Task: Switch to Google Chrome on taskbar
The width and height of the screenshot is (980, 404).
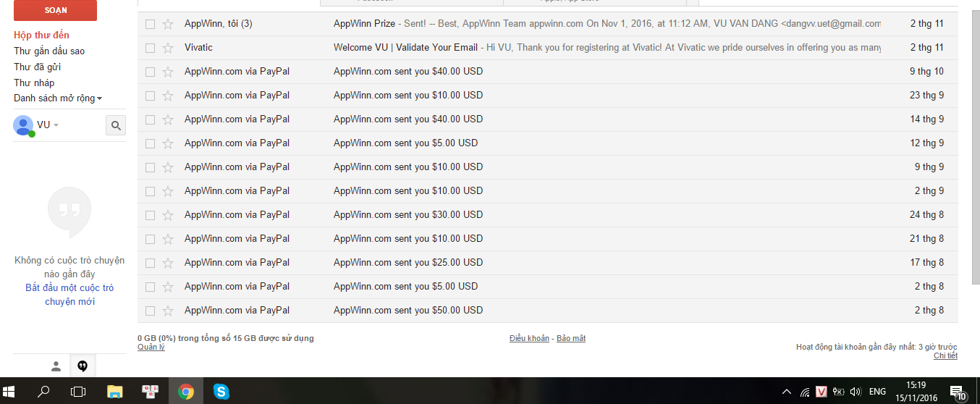Action: point(186,392)
